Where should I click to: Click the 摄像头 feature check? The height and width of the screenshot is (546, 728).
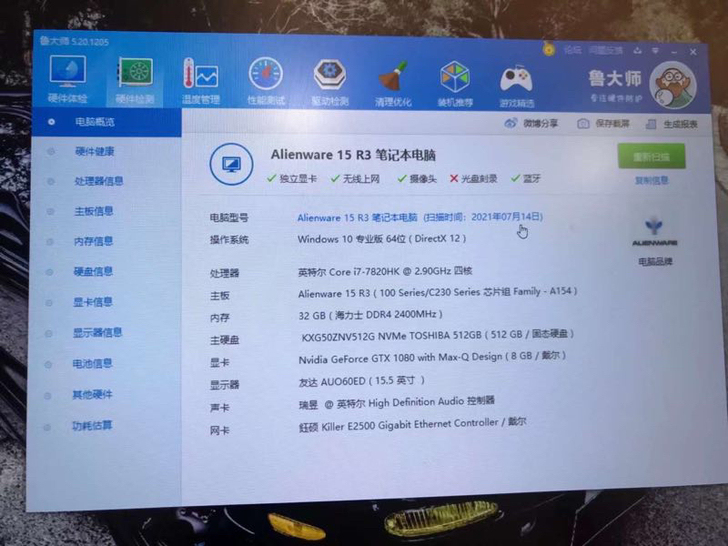[417, 179]
